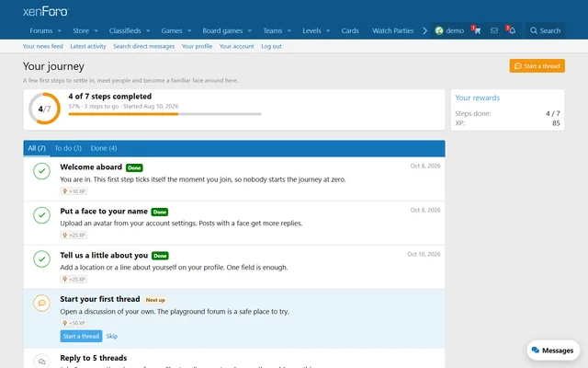Click the Reply to 5 threads icon
The image size is (588, 368).
point(41,362)
